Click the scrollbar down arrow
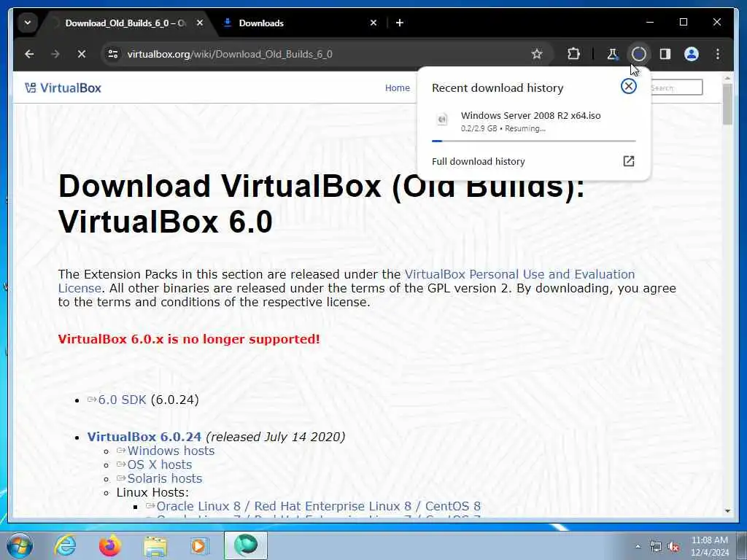 point(727,510)
